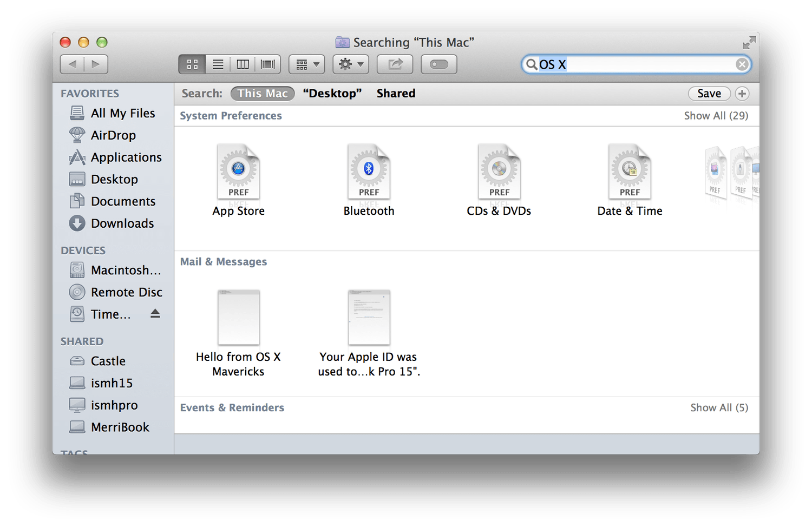The image size is (812, 527).
Task: Switch to column view
Action: click(x=243, y=64)
